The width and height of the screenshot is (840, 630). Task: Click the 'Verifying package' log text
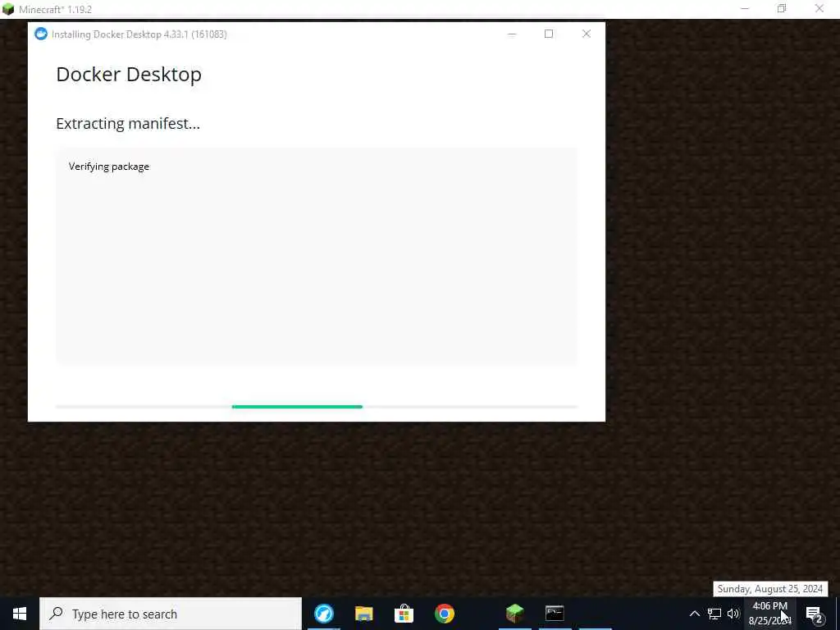tap(109, 167)
